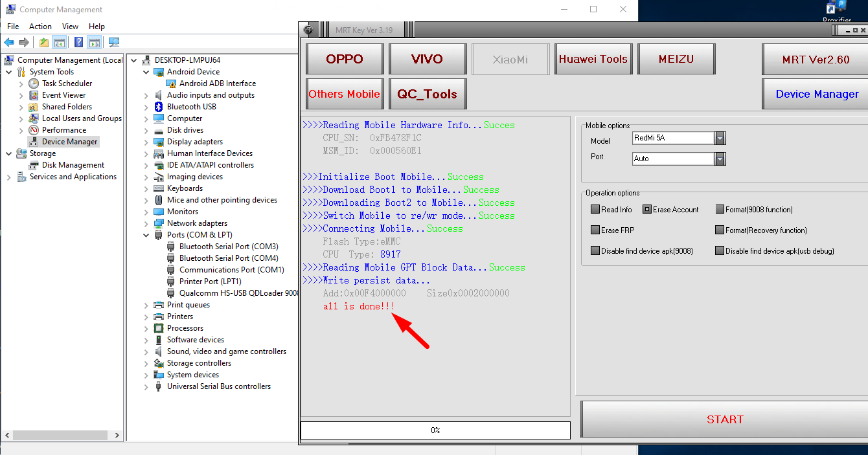
Task: Click the Up one level folder icon
Action: click(43, 43)
